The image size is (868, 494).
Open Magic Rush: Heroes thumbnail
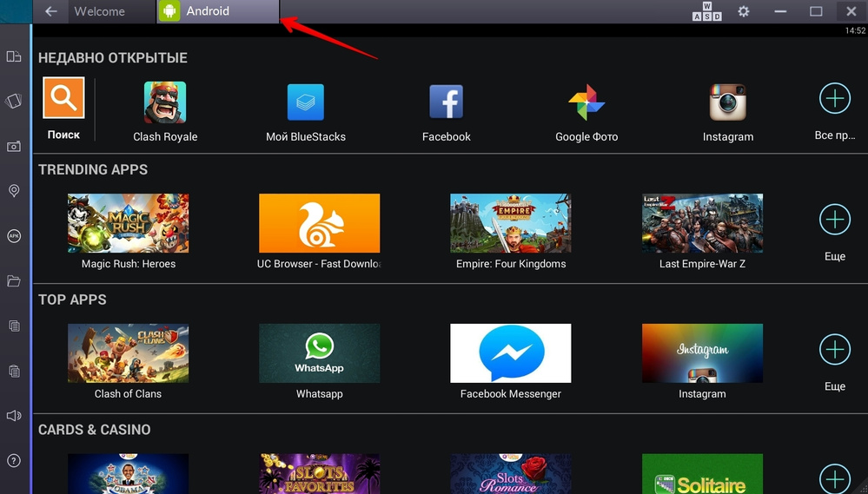128,223
